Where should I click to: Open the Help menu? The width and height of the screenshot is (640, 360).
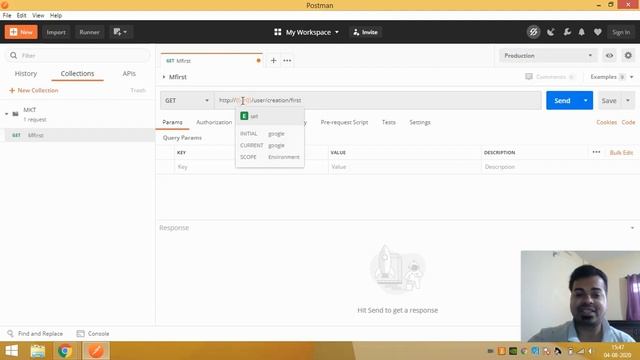56,16
